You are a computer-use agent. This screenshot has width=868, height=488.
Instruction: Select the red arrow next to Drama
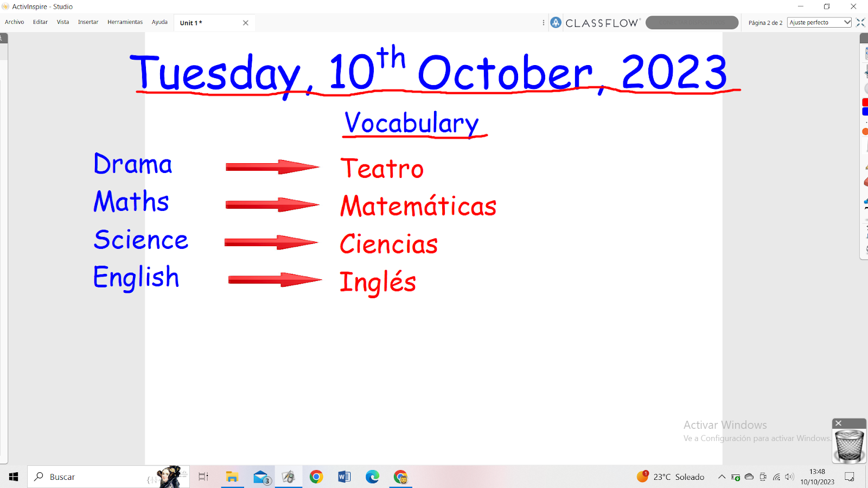272,167
